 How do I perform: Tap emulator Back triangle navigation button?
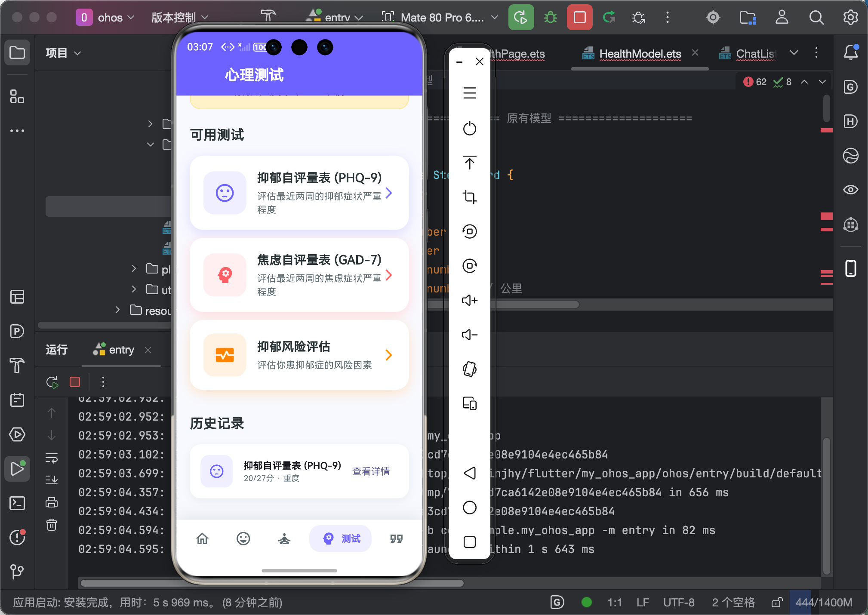pyautogui.click(x=469, y=473)
